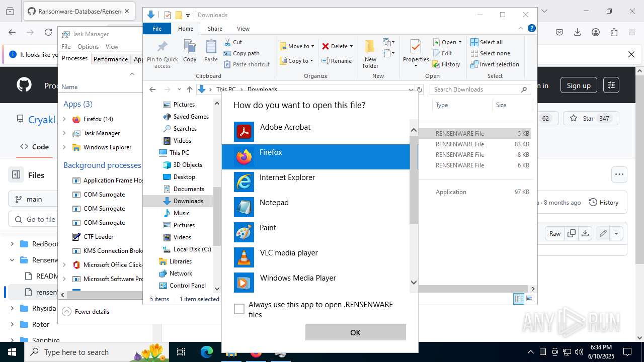Pick Windows Media Player to open file

[x=316, y=283]
